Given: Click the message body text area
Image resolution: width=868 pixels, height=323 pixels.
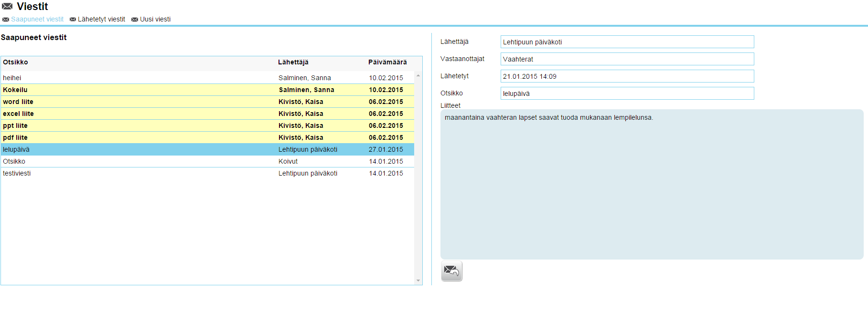Looking at the screenshot, I should (652, 185).
